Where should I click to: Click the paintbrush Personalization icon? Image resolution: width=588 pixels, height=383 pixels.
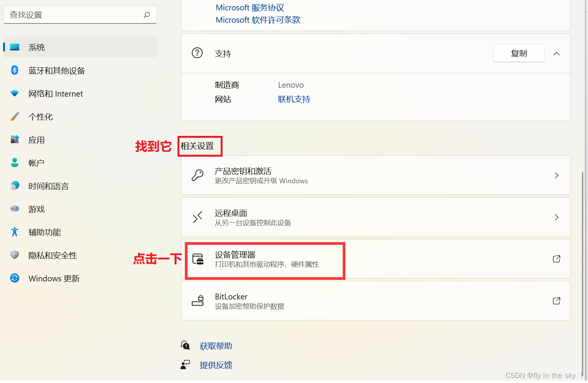pos(15,116)
